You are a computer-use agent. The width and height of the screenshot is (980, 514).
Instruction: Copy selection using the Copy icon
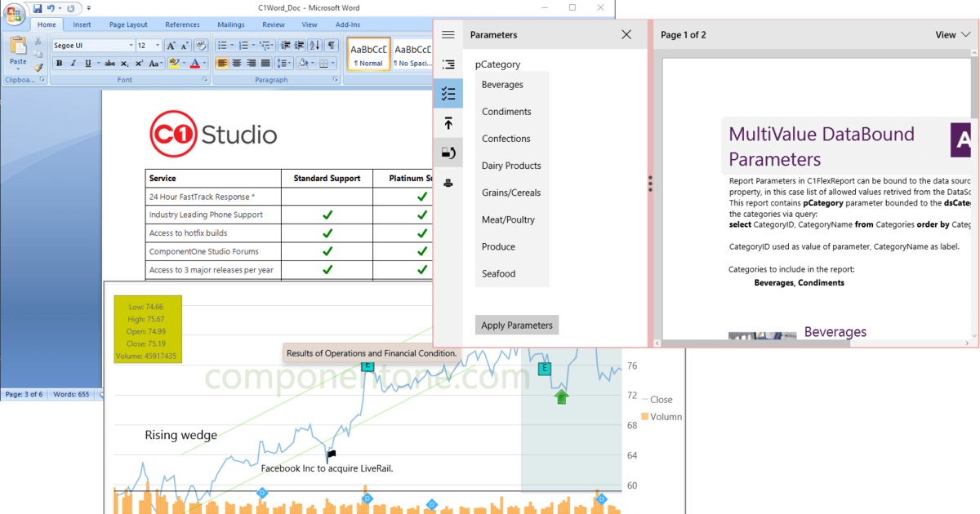pyautogui.click(x=38, y=55)
